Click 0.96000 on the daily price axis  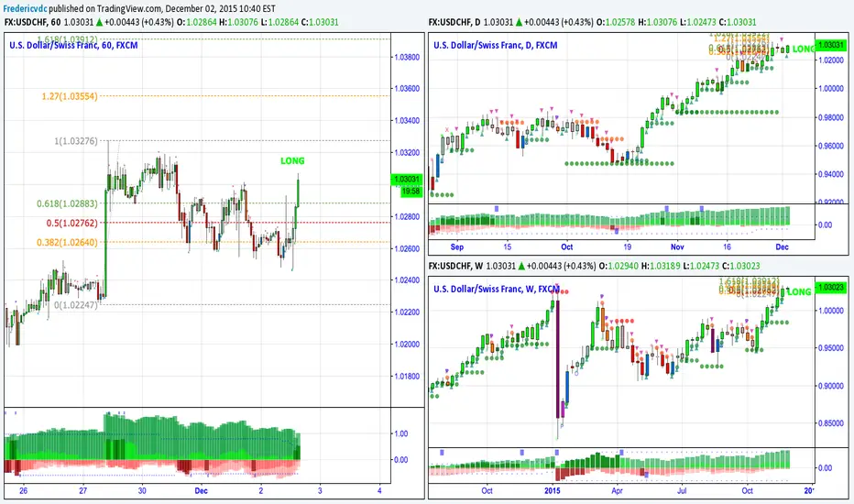coord(830,146)
